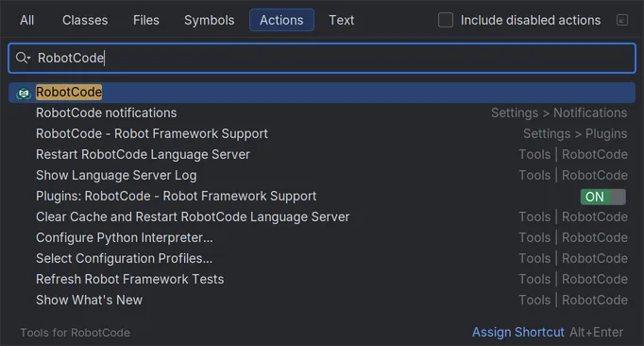Select the highlighted RobotCode result
Screen dimensions: 644x346
pos(322,93)
